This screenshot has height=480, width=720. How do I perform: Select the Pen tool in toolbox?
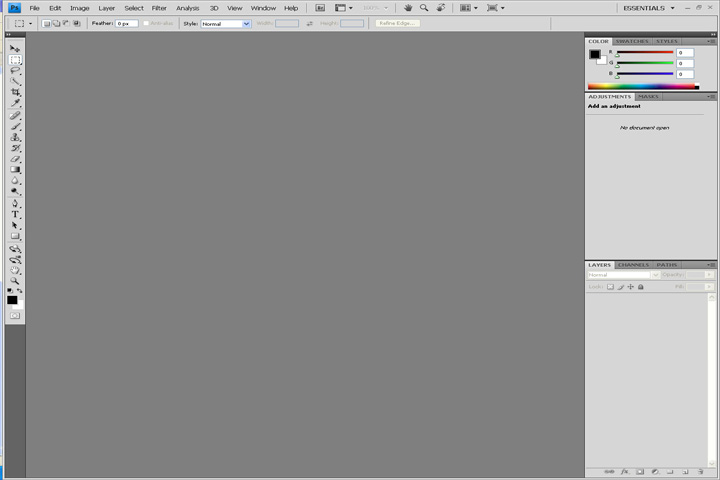pyautogui.click(x=15, y=203)
